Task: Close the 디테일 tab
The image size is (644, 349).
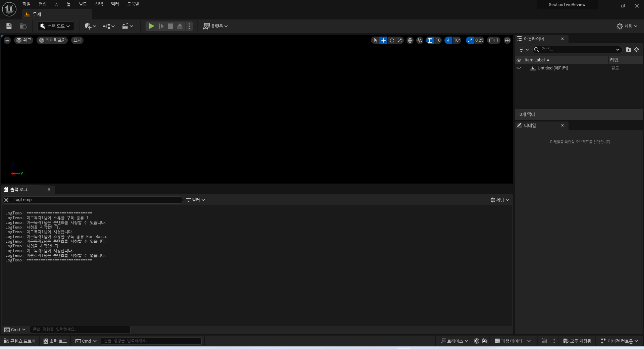Action: (x=562, y=126)
